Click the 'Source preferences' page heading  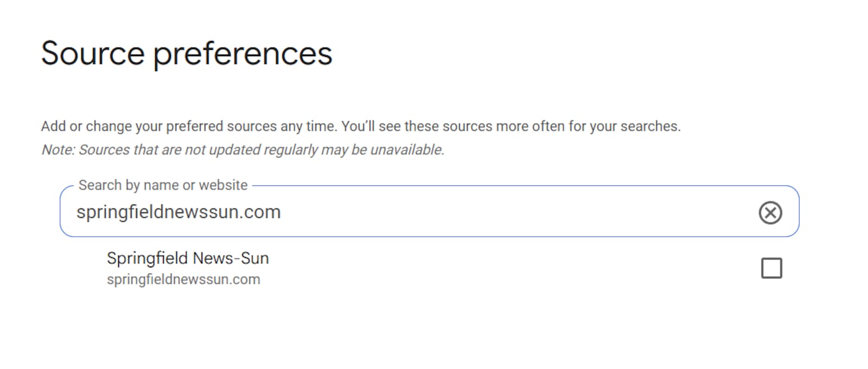(187, 53)
